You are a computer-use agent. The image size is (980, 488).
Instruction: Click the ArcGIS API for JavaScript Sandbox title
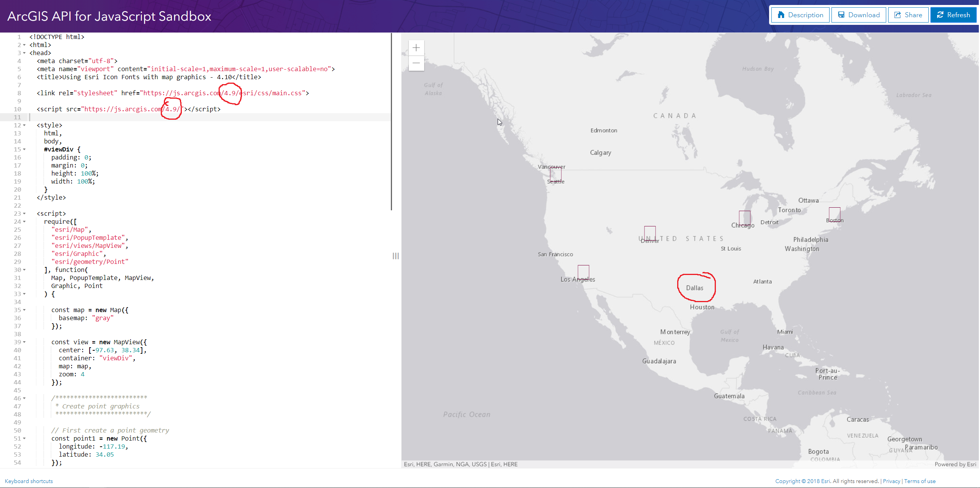click(109, 16)
